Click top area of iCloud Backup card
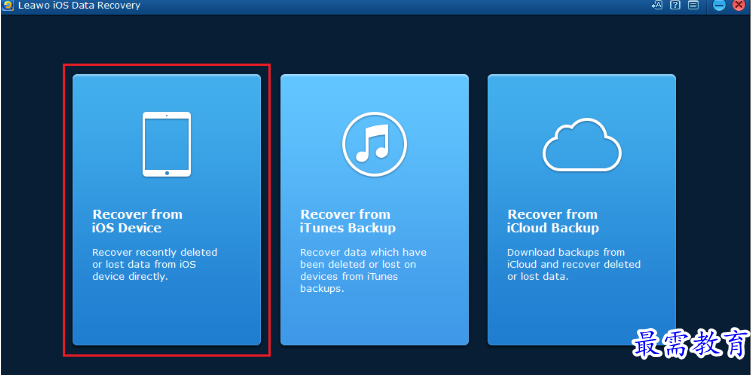This screenshot has height=375, width=756. (x=581, y=93)
